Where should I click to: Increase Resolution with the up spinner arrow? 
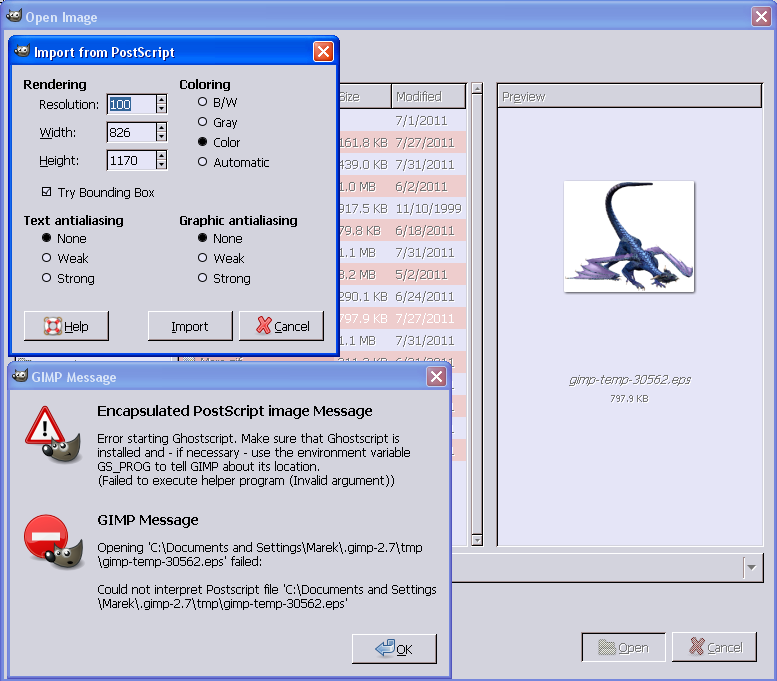162,99
